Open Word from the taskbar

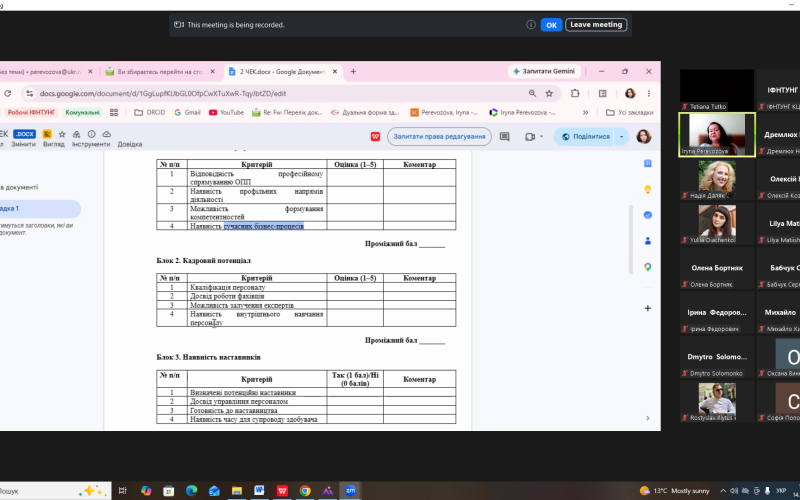coord(259,491)
